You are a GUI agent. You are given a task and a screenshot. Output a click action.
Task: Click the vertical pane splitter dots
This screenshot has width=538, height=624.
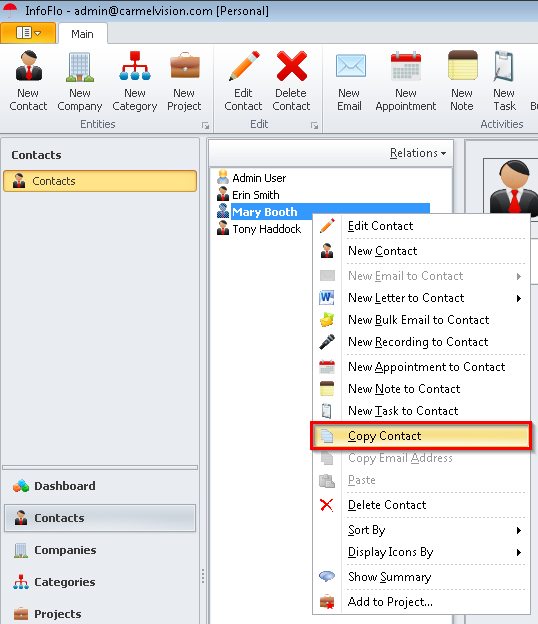pyautogui.click(x=203, y=576)
